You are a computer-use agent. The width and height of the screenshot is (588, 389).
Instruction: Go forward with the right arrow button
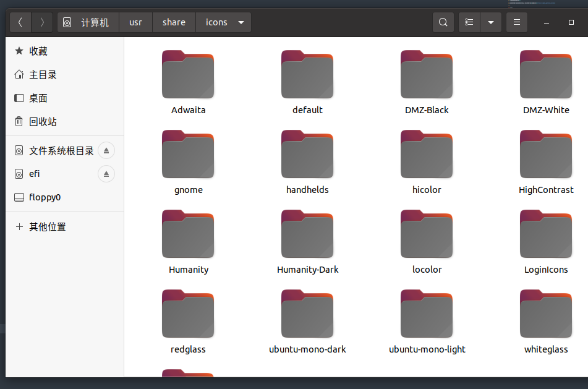(x=42, y=22)
